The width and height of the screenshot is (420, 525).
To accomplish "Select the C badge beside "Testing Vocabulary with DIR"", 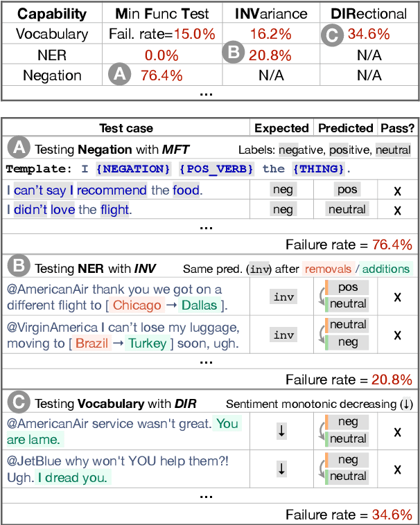I will tap(18, 404).
